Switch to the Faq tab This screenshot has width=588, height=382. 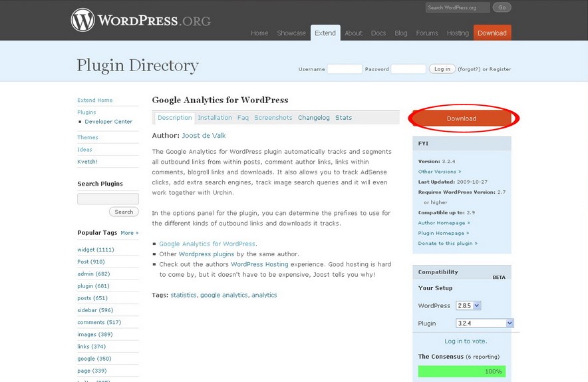243,118
